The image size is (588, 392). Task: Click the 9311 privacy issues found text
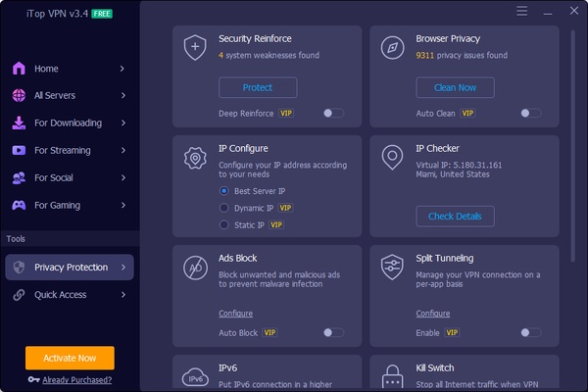point(462,56)
